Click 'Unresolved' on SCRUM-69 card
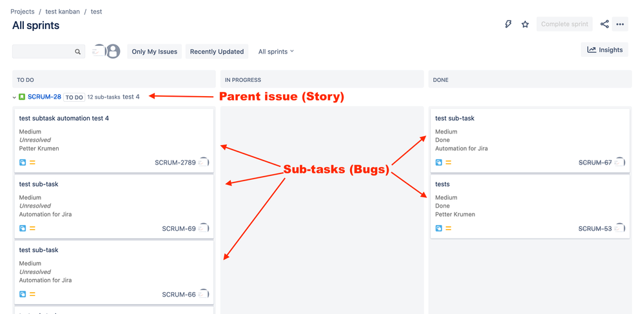Screen dimensions: 644x314 pyautogui.click(x=35, y=206)
